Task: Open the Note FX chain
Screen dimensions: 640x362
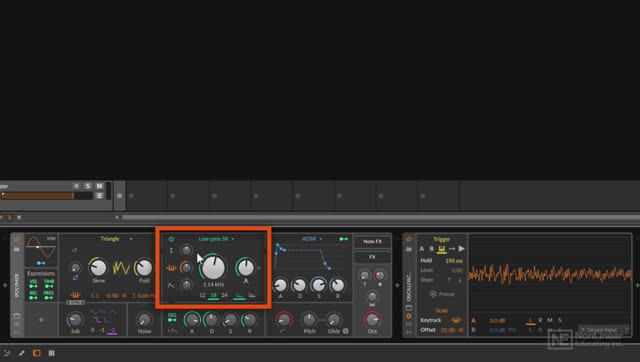Action: click(372, 242)
